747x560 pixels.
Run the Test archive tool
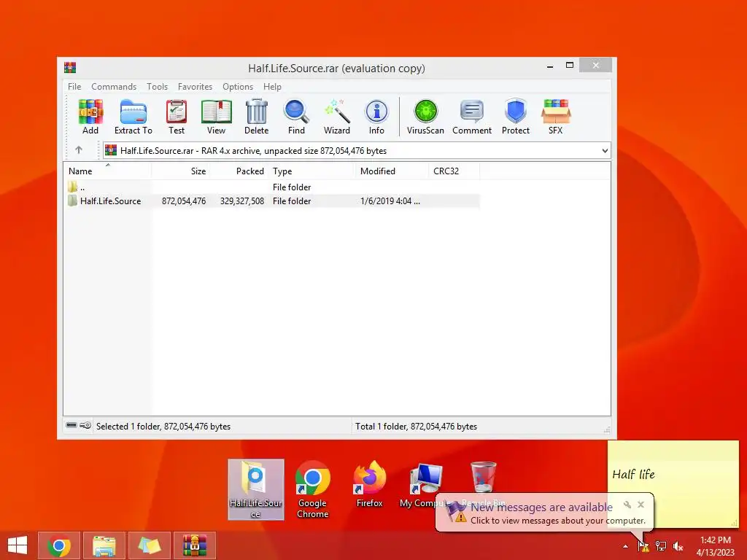click(x=177, y=117)
